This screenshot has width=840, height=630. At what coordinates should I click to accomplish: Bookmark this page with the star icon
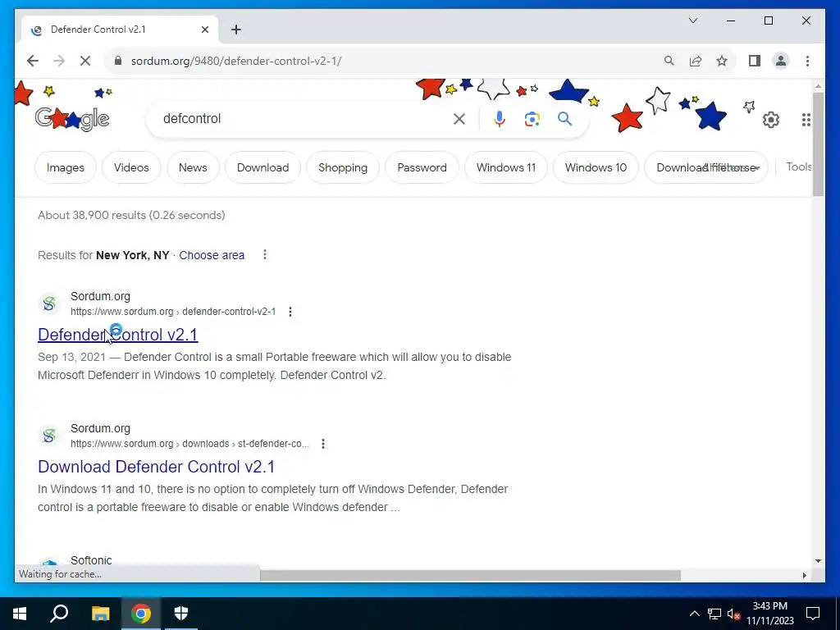722,61
